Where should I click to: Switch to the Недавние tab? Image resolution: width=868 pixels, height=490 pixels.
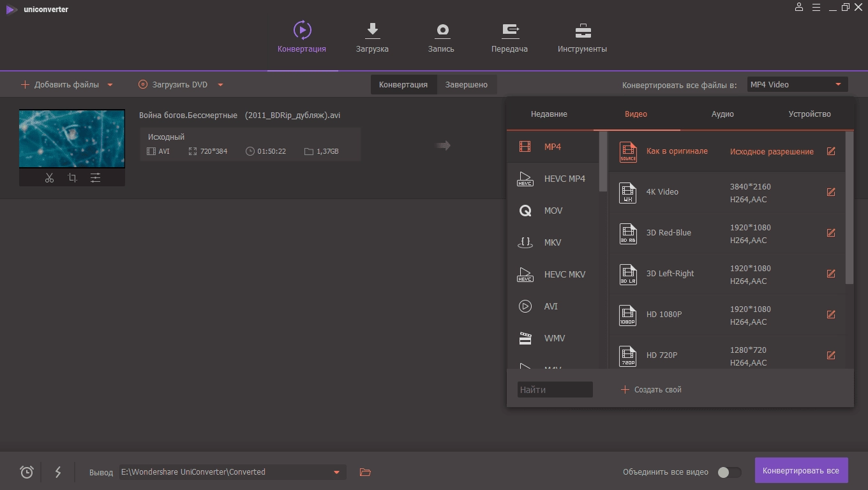click(549, 114)
